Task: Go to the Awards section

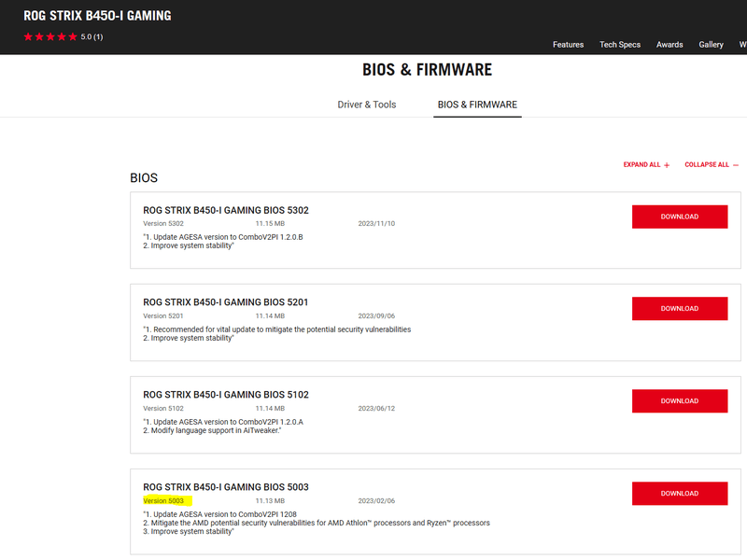Action: point(669,44)
